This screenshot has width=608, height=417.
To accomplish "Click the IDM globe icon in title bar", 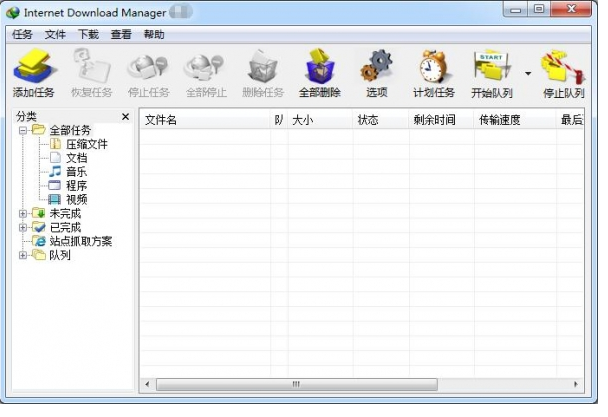I will click(13, 13).
